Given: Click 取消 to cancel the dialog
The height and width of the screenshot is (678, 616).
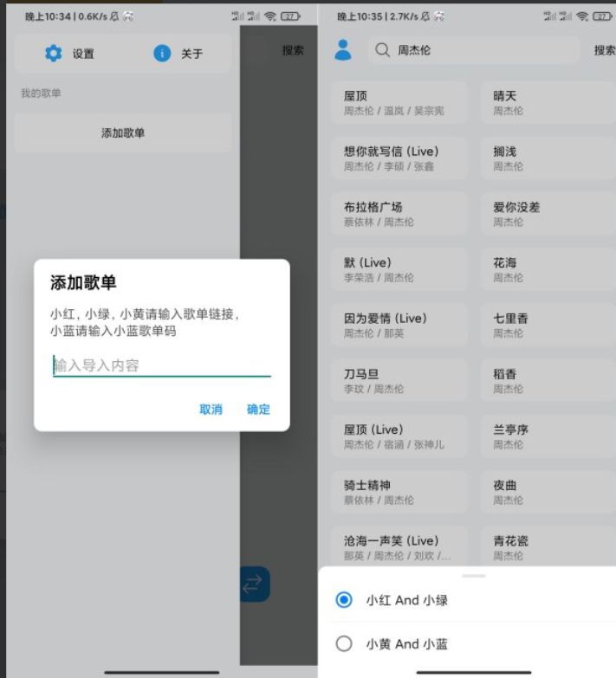Looking at the screenshot, I should pyautogui.click(x=211, y=410).
